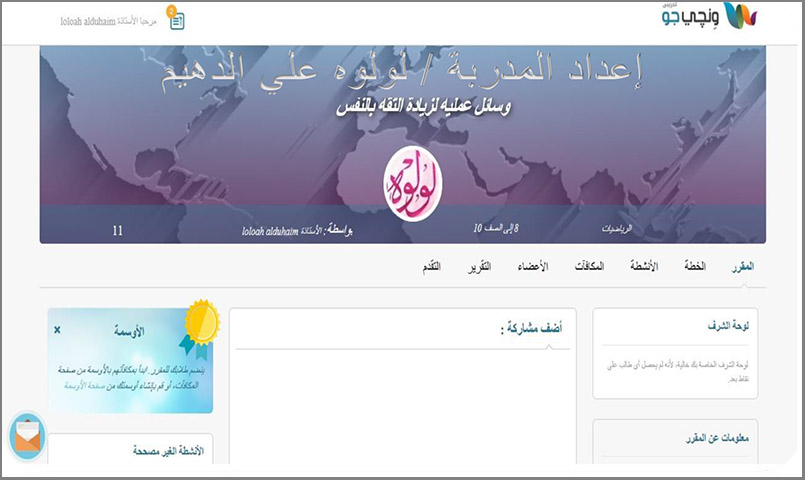Image resolution: width=805 pixels, height=480 pixels.
Task: Open the mail envelope floating icon
Action: tap(27, 436)
